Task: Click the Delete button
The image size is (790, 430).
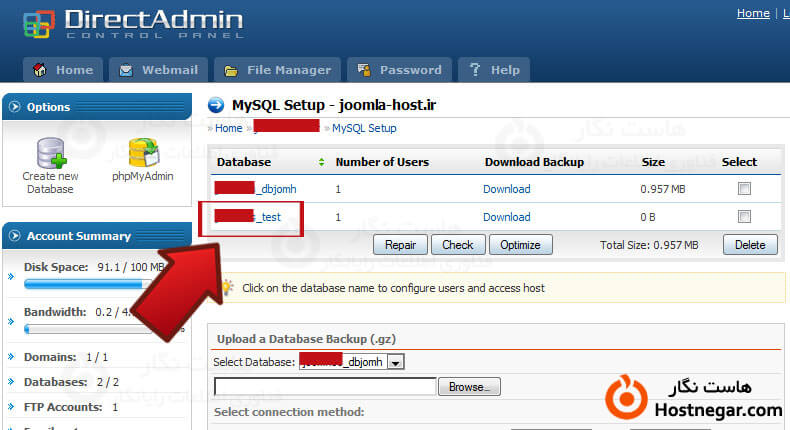Action: point(750,245)
